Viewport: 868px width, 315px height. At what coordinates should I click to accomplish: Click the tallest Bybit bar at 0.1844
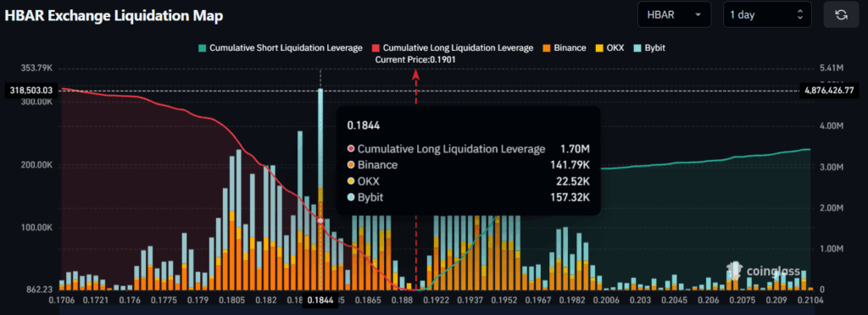click(x=320, y=138)
